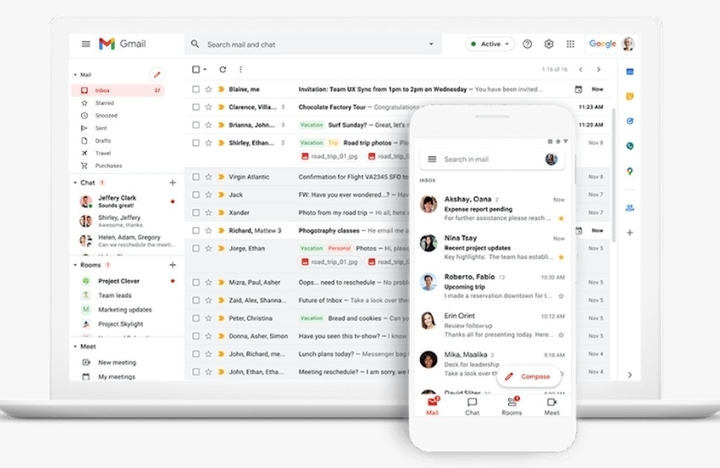Open the Tasks side panel icon
Screen dimensions: 720x468
pos(630,121)
